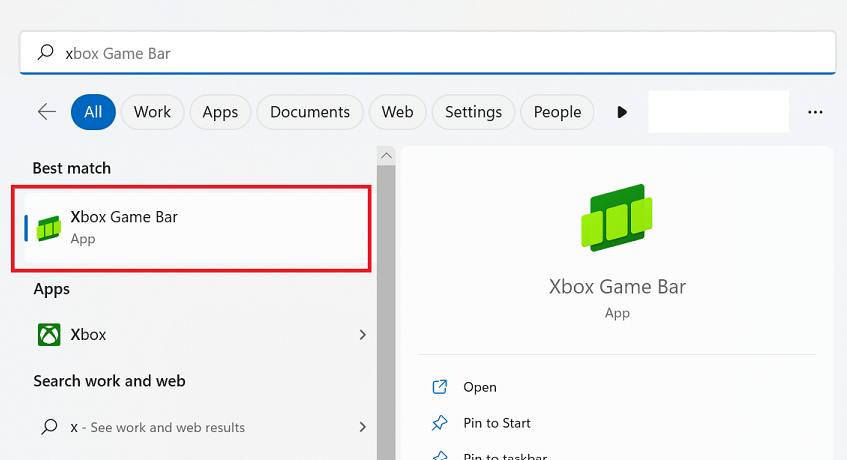This screenshot has width=847, height=460.
Task: Go back with the left arrow
Action: coord(46,112)
